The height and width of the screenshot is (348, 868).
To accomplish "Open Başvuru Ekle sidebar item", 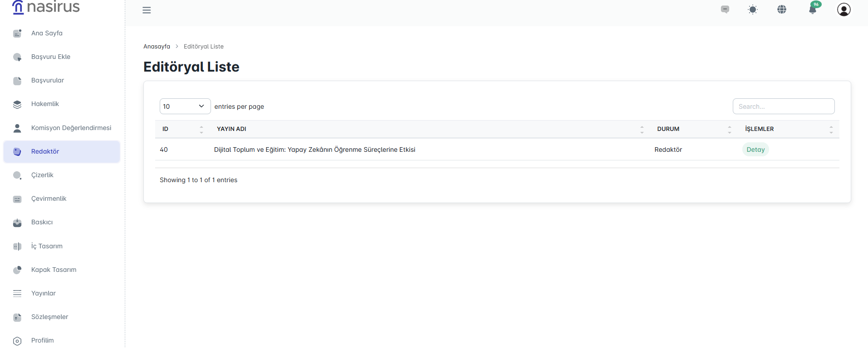I will coord(50,57).
